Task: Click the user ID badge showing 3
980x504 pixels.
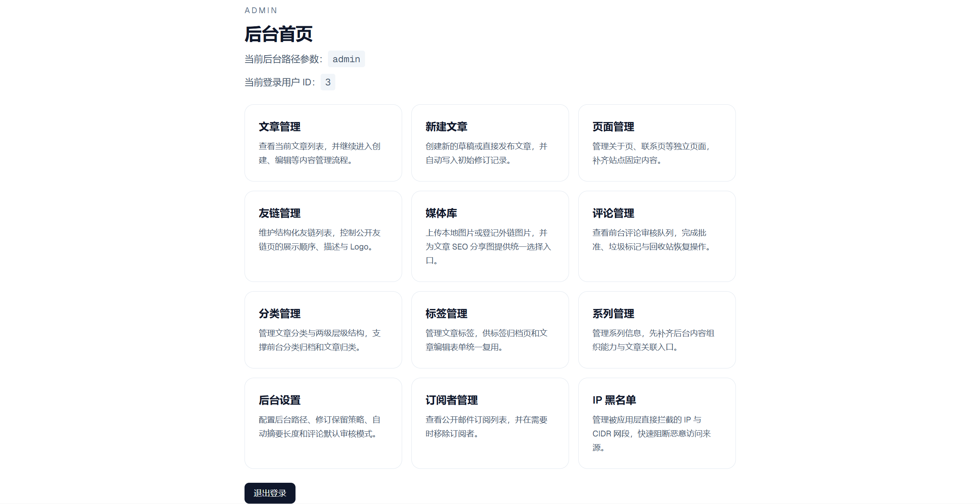Action: pyautogui.click(x=328, y=82)
